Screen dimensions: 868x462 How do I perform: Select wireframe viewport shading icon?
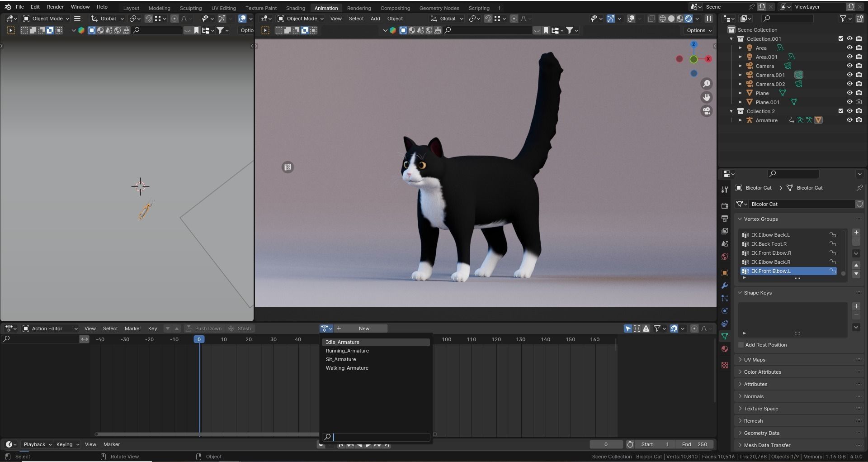click(x=662, y=19)
